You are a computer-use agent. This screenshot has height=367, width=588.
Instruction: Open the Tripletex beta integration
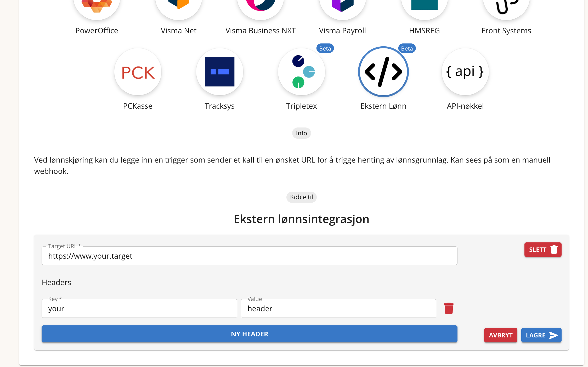click(x=302, y=72)
